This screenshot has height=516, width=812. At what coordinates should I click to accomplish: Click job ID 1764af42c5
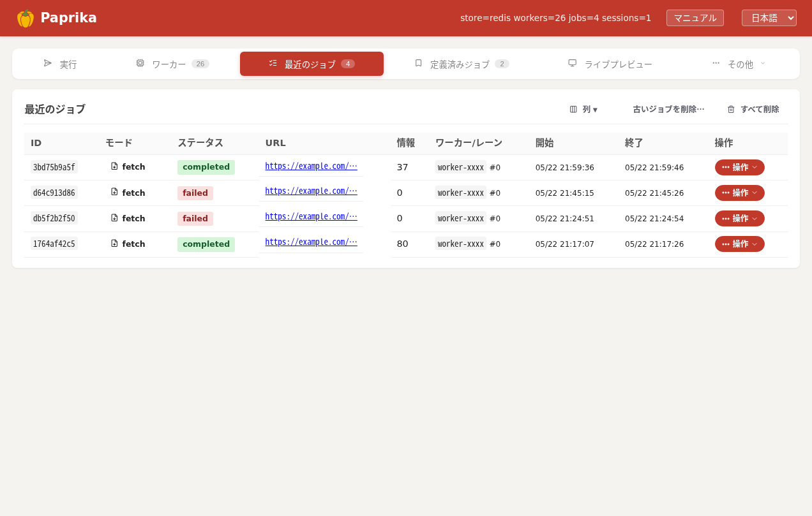coord(54,244)
